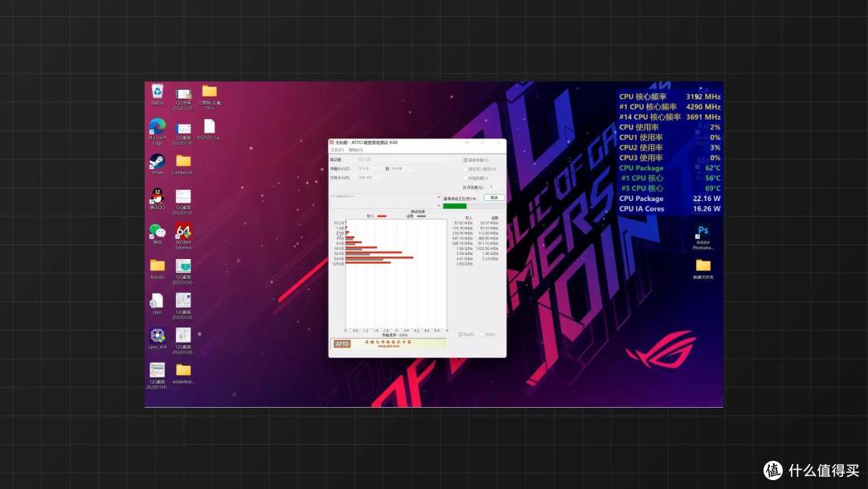868x489 pixels.
Task: Open the 512 B transfer size dropdown
Action: click(370, 168)
